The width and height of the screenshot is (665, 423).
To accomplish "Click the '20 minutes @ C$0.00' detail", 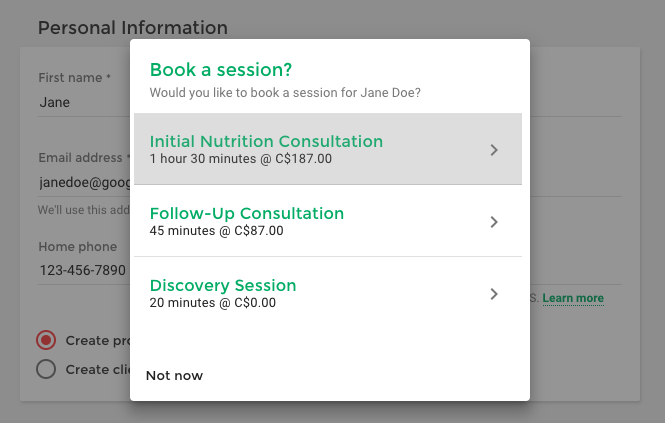I will 212,303.
